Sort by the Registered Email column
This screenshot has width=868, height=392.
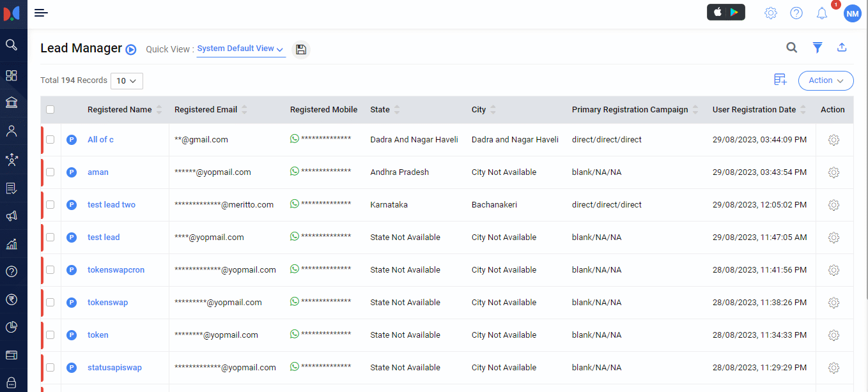244,110
